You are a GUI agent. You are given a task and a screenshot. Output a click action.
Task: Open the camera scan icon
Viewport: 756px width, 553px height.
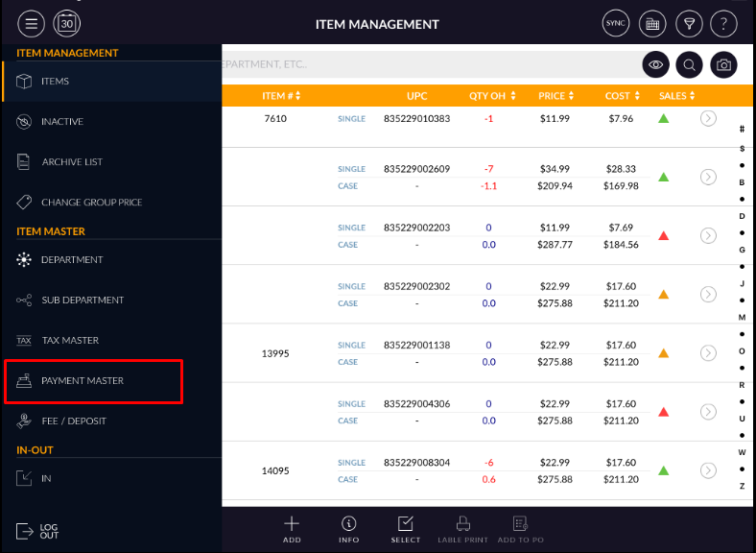(724, 64)
